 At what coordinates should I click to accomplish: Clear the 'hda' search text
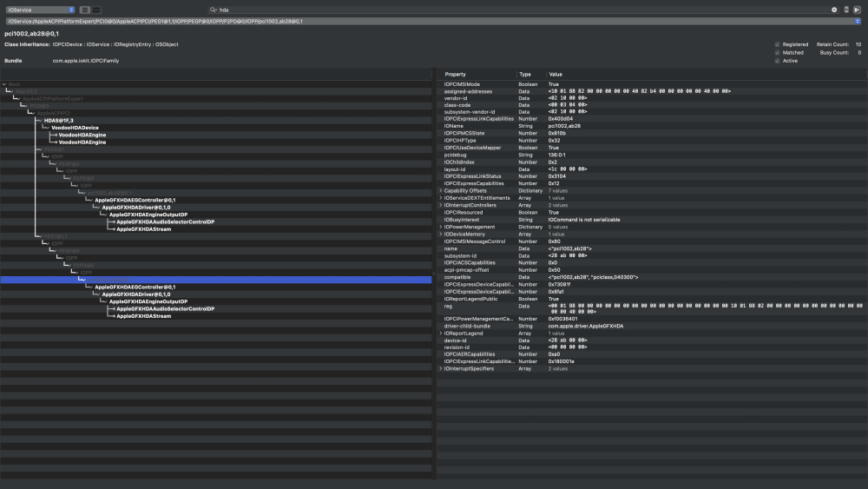(834, 10)
